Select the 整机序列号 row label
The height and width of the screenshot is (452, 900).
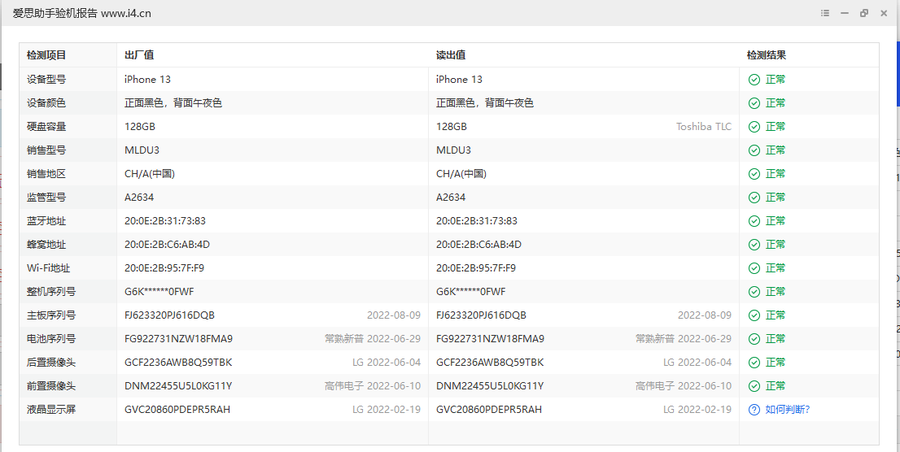pos(51,291)
